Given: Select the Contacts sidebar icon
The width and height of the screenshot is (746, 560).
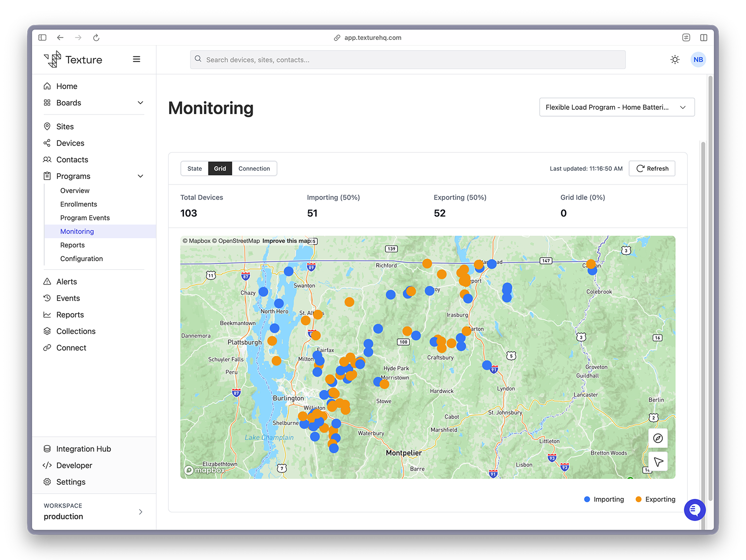Looking at the screenshot, I should (47, 159).
